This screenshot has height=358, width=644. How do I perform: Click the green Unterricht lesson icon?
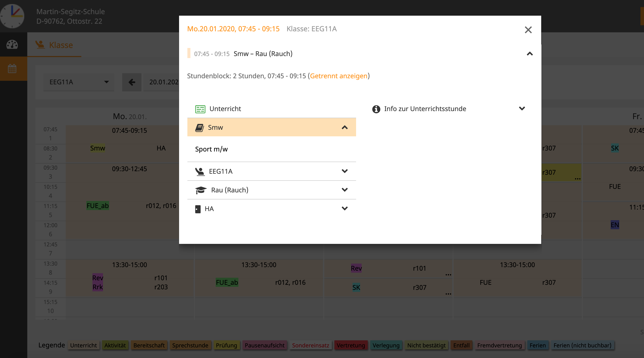point(200,109)
